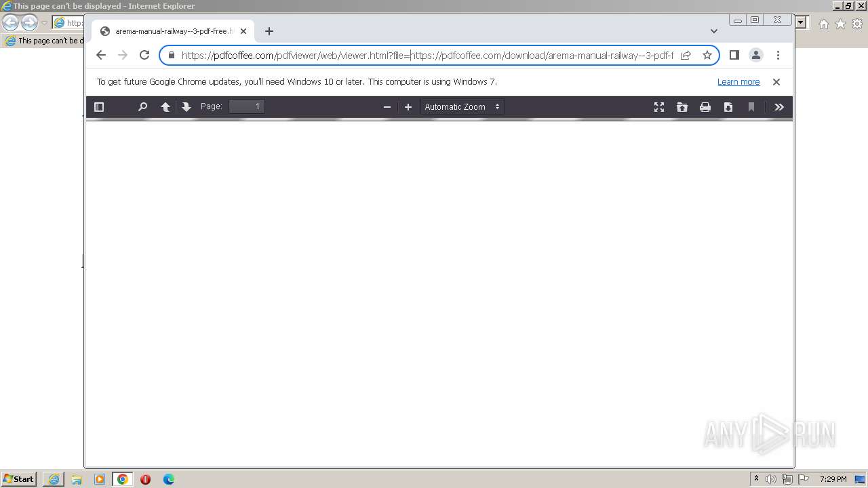Open the network tray icon

click(x=787, y=479)
